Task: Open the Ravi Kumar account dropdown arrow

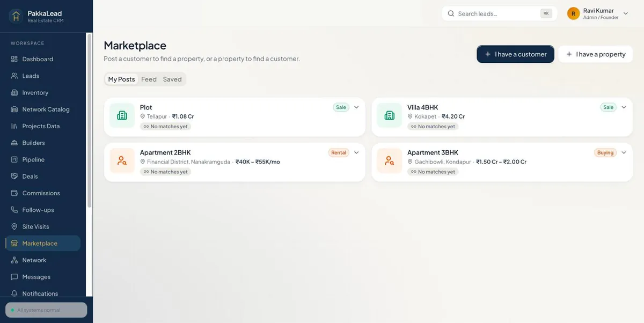Action: pos(626,13)
